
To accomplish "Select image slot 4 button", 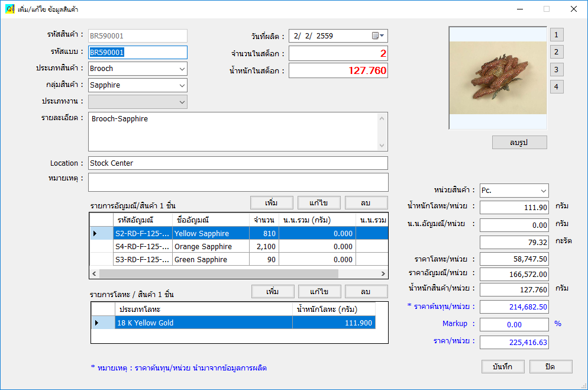I will tap(556, 87).
